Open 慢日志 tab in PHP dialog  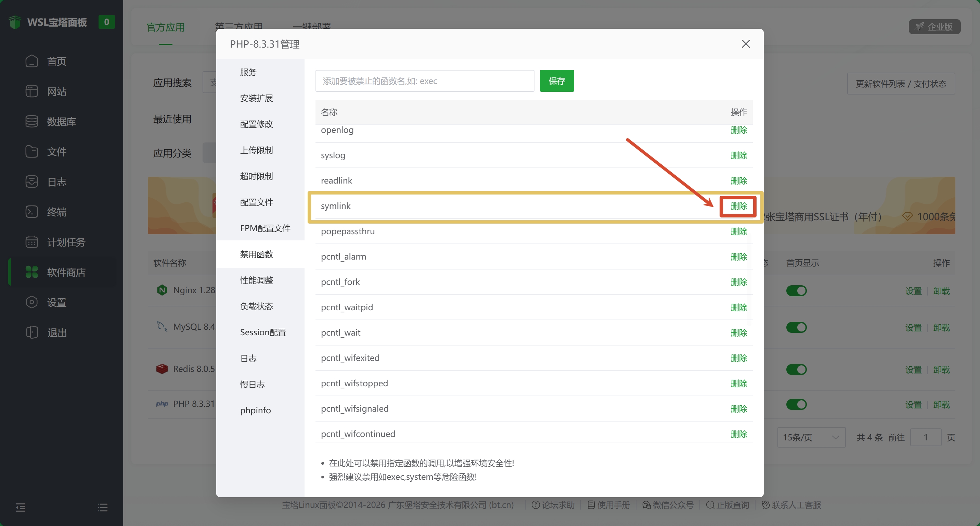(x=260, y=385)
